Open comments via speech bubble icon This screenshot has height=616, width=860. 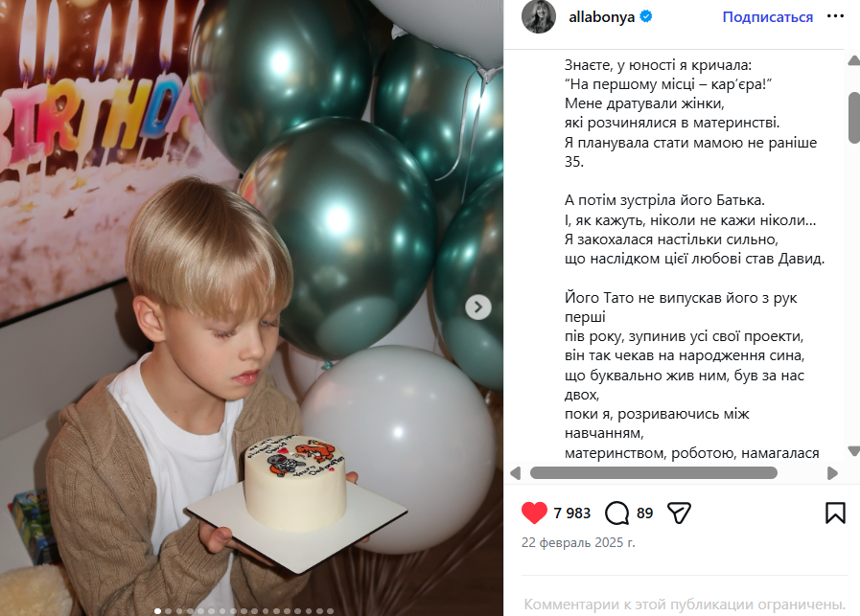[x=616, y=513]
